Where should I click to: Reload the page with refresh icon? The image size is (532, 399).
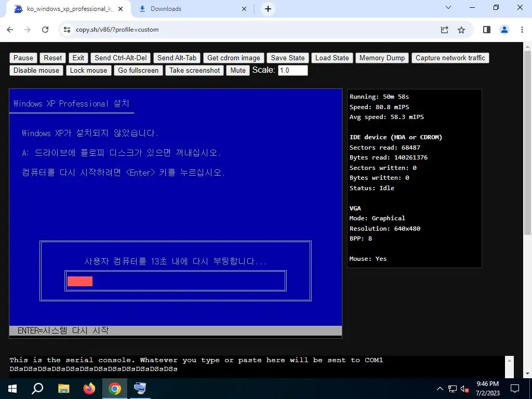[x=45, y=30]
